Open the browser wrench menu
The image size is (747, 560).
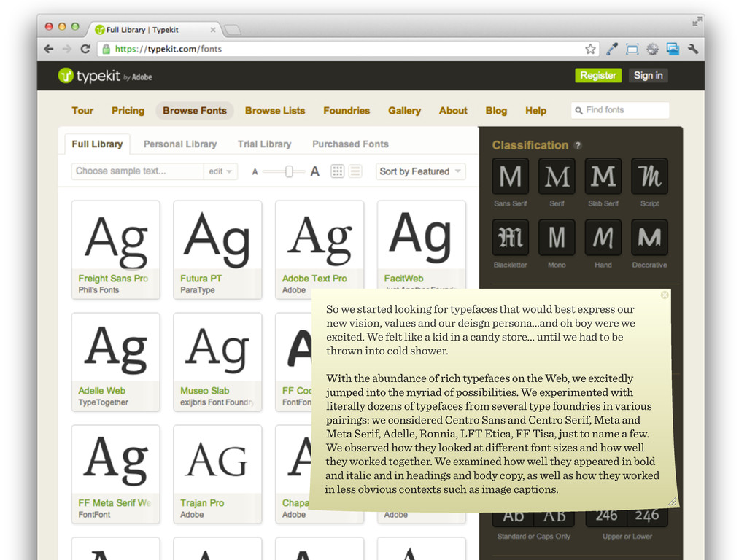[x=693, y=49]
